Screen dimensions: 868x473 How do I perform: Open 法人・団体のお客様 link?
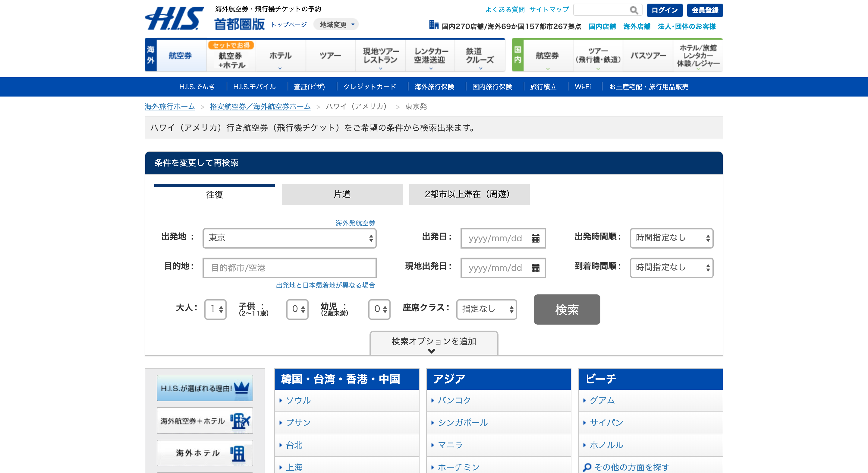pyautogui.click(x=687, y=26)
